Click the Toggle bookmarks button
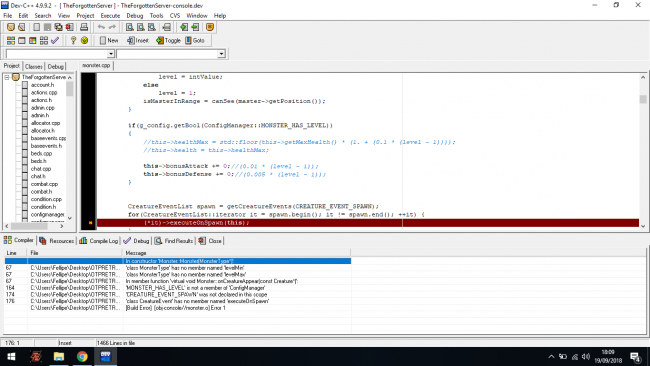Screen dimensions: 650x366 click(x=168, y=41)
